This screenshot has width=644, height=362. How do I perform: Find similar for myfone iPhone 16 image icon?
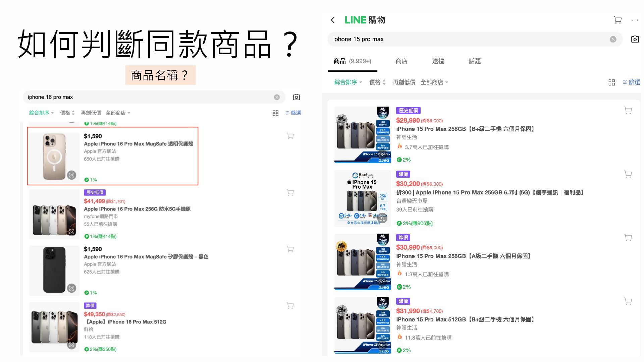71,232
